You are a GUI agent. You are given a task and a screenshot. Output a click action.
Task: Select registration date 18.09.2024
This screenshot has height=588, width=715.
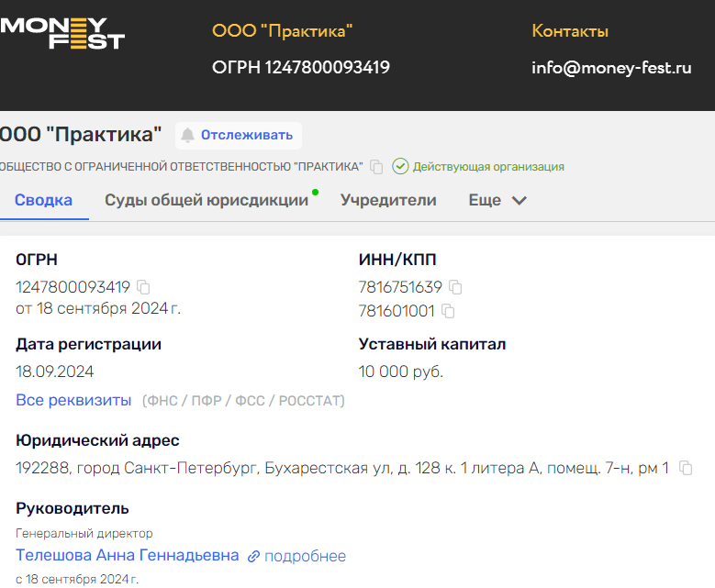click(55, 372)
